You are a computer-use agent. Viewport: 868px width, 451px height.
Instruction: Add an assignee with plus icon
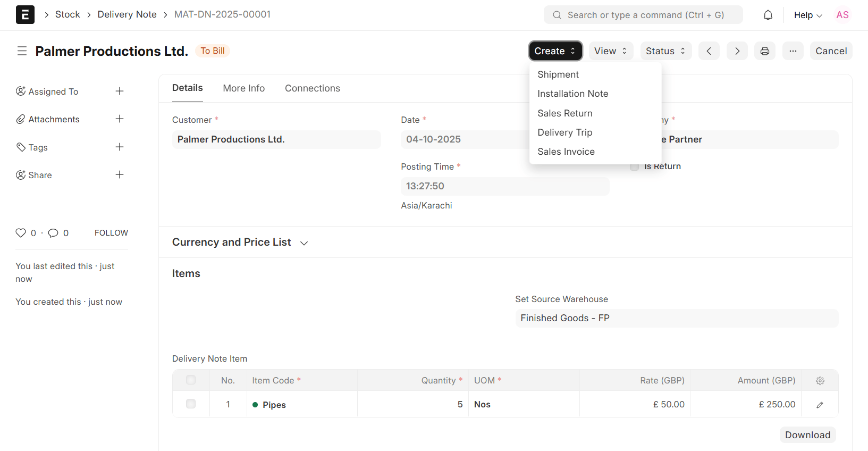click(x=120, y=91)
